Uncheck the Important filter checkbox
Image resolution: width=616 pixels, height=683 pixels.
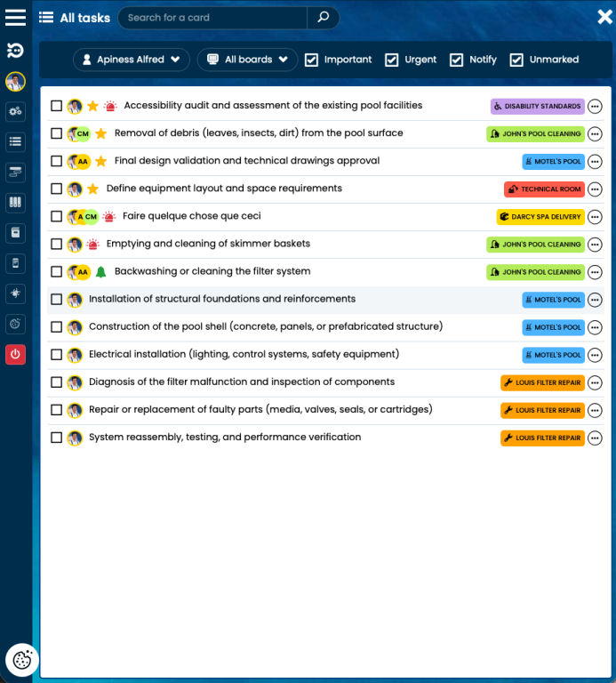(311, 60)
